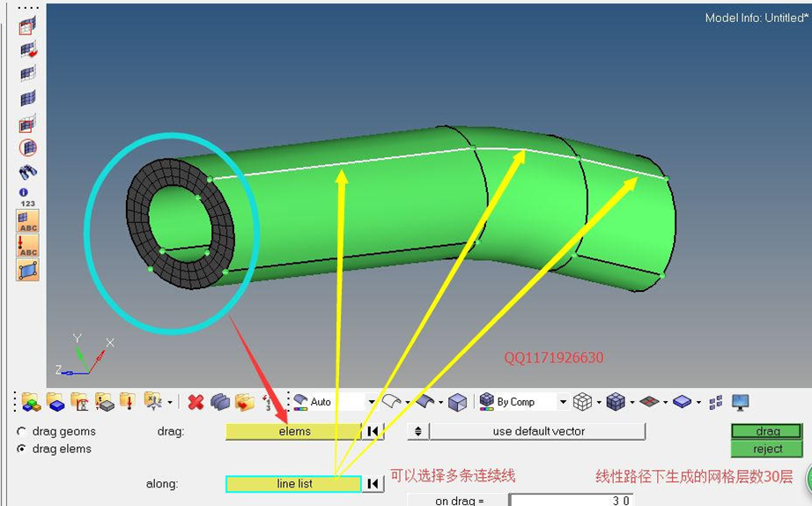
Task: Click the binoculars find icon in sidebar
Action: 28,172
